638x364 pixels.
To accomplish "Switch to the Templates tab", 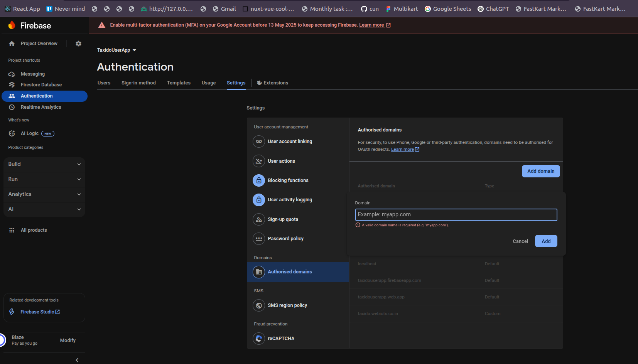I will click(179, 83).
